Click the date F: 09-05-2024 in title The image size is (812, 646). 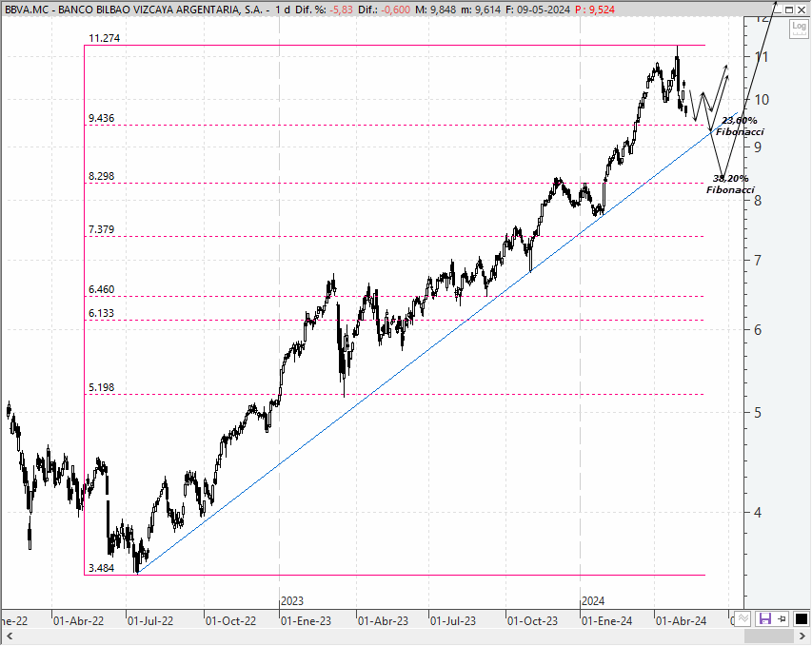(x=537, y=10)
